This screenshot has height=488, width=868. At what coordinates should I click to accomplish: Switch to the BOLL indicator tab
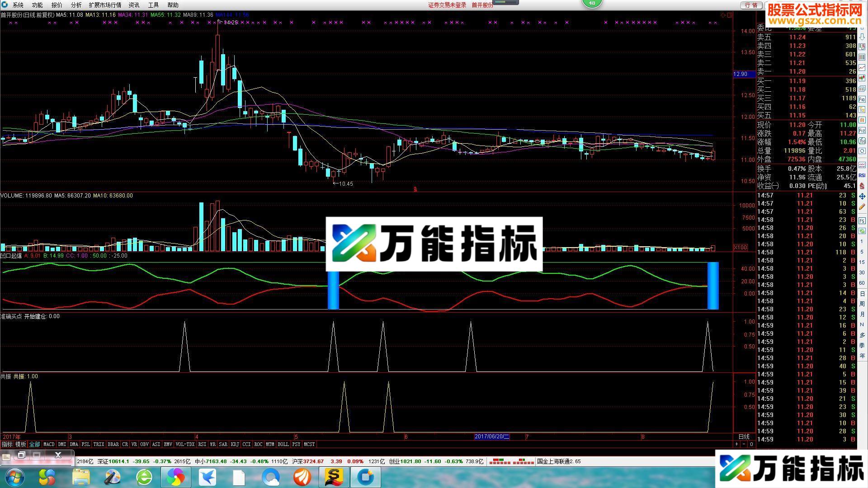(x=283, y=444)
